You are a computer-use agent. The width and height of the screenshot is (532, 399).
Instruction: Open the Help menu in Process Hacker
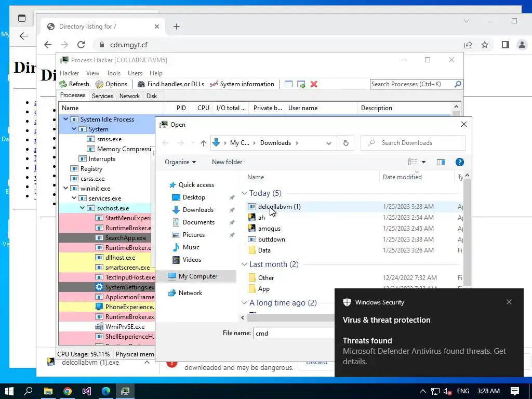(x=156, y=73)
